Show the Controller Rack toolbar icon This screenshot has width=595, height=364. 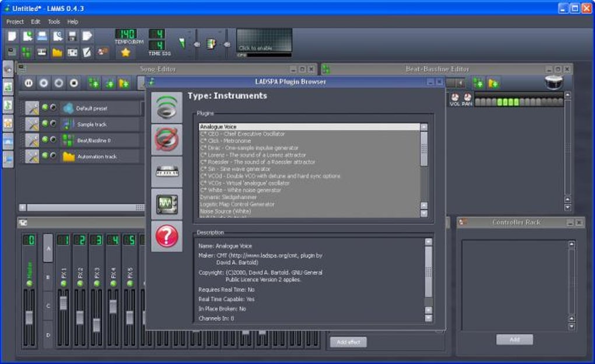pyautogui.click(x=103, y=51)
